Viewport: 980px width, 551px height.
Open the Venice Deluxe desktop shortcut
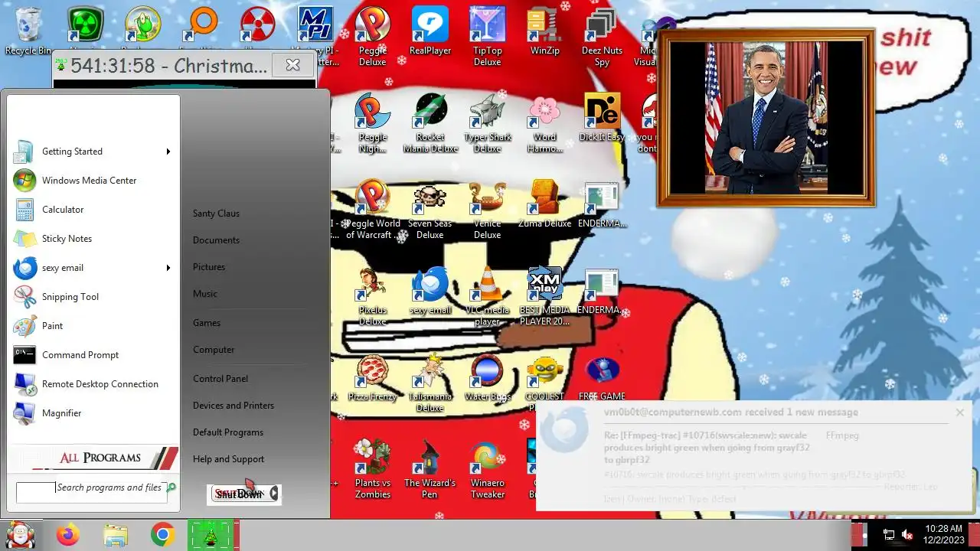[x=488, y=210]
